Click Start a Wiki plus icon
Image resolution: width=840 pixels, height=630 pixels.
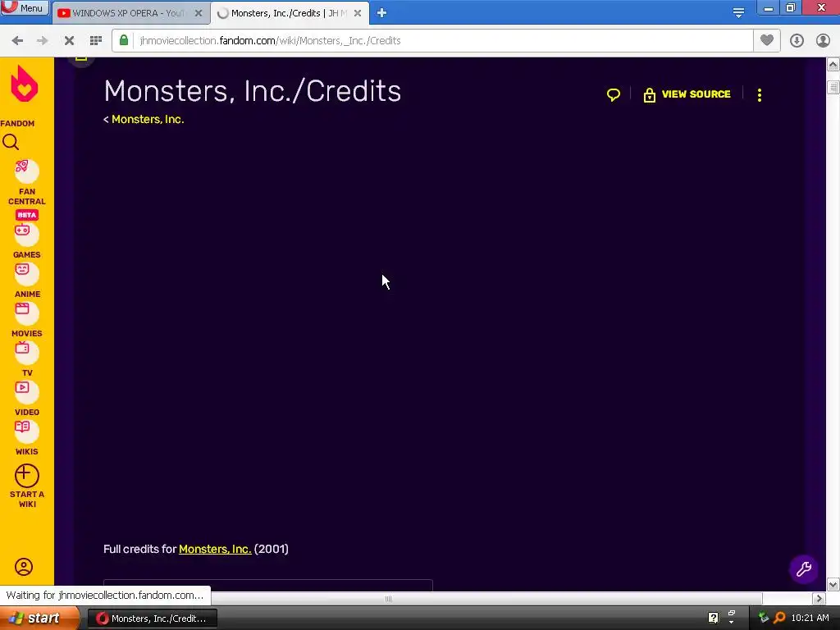tap(27, 476)
